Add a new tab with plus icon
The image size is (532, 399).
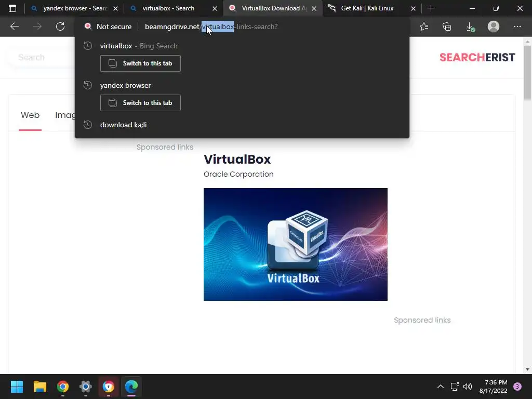click(431, 8)
